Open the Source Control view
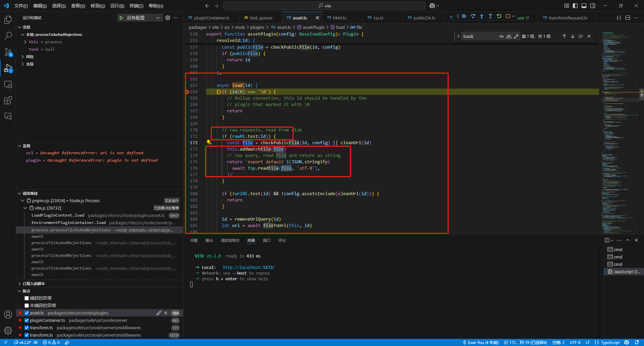This screenshot has height=346, width=644. point(8,52)
